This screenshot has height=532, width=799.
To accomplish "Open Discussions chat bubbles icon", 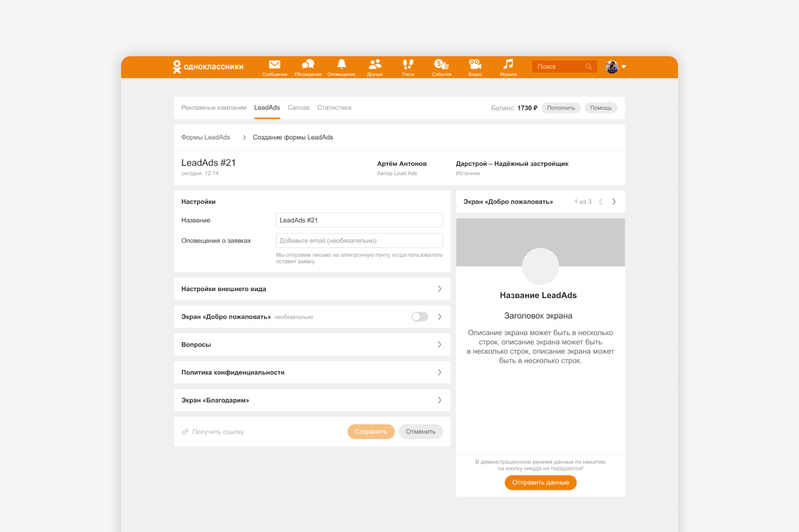I will pyautogui.click(x=308, y=65).
